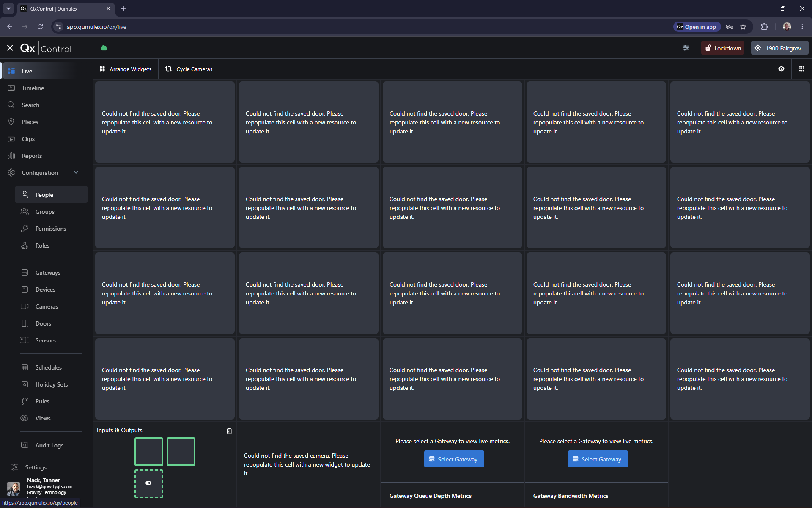Open the 1900 Fairgrov... location selector
Screen dimensions: 812x508
point(779,48)
